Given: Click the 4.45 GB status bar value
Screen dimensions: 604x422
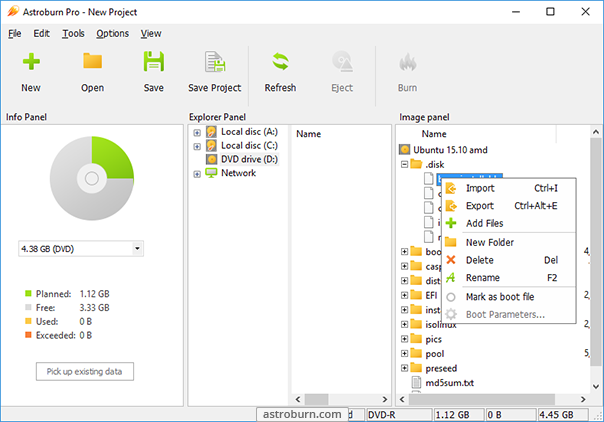Looking at the screenshot, I should [562, 415].
